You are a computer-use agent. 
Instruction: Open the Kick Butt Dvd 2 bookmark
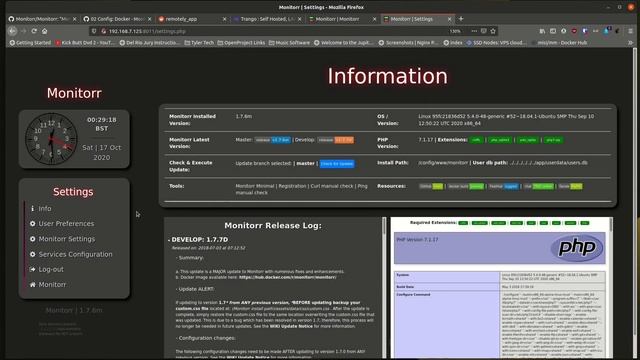(85, 42)
